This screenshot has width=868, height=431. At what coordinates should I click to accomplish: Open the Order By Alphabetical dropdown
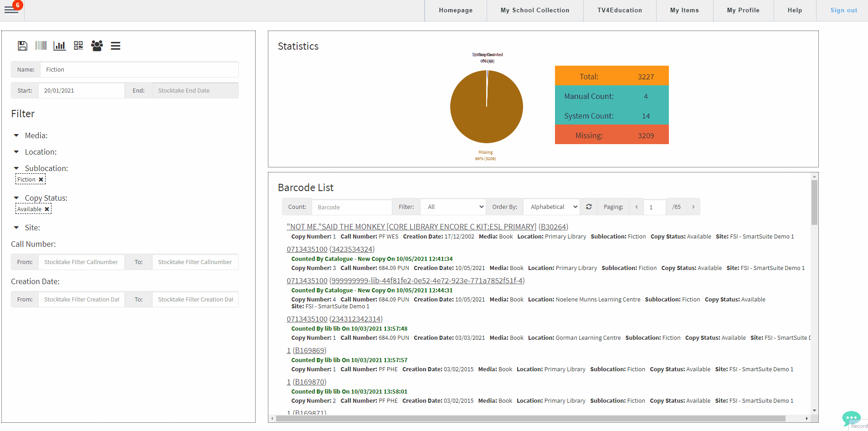pos(552,207)
